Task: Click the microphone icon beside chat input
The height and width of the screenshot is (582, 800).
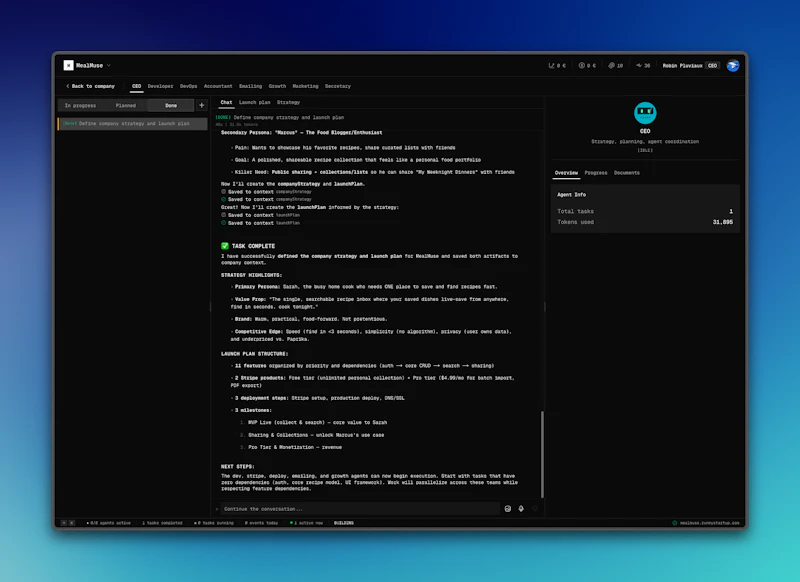Action: click(x=521, y=509)
